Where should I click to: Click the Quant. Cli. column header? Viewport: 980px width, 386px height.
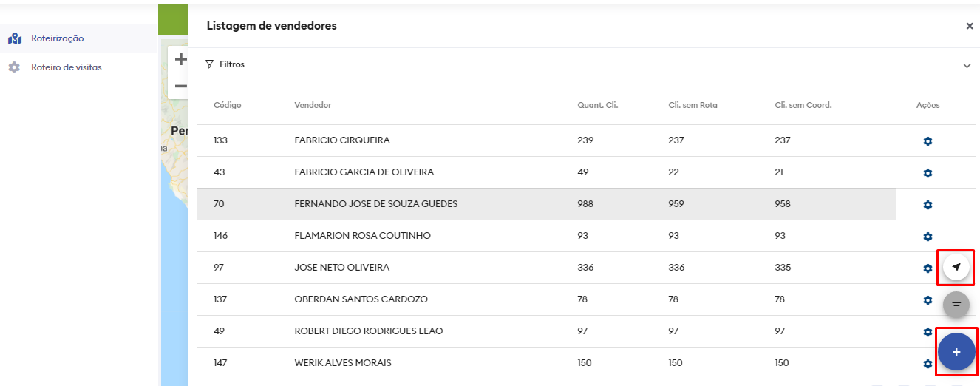[x=597, y=105]
